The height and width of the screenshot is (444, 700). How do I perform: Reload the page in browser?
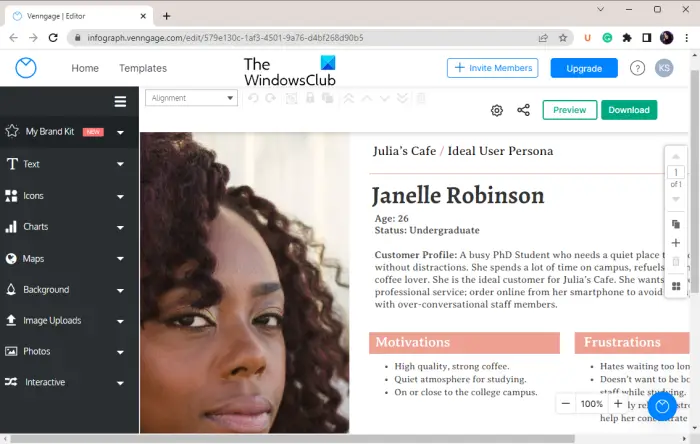click(53, 38)
